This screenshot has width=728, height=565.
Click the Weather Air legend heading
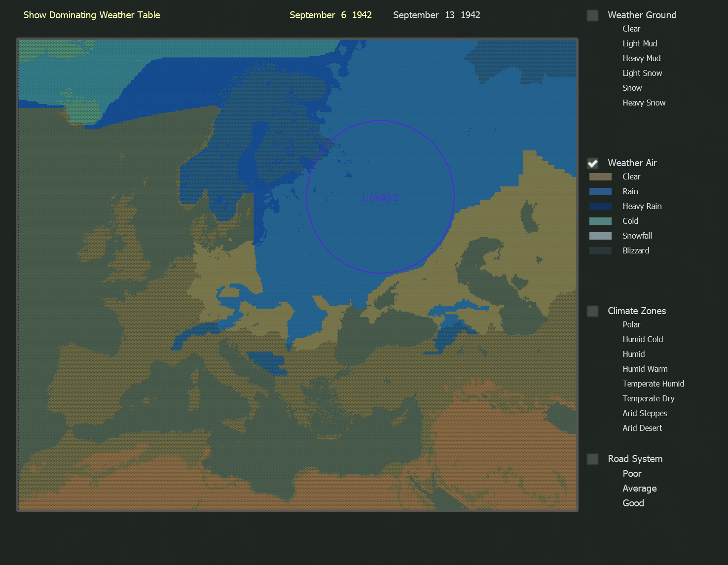click(x=632, y=163)
